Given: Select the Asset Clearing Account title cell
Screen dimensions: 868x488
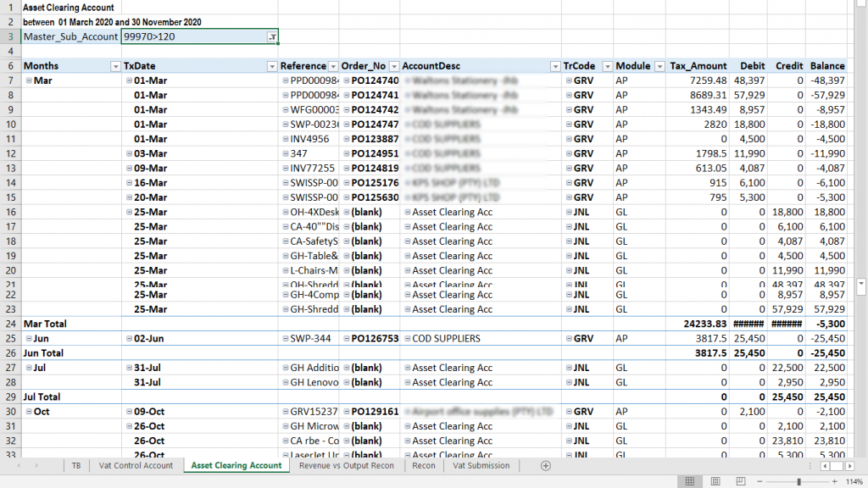Looking at the screenshot, I should coord(69,8).
